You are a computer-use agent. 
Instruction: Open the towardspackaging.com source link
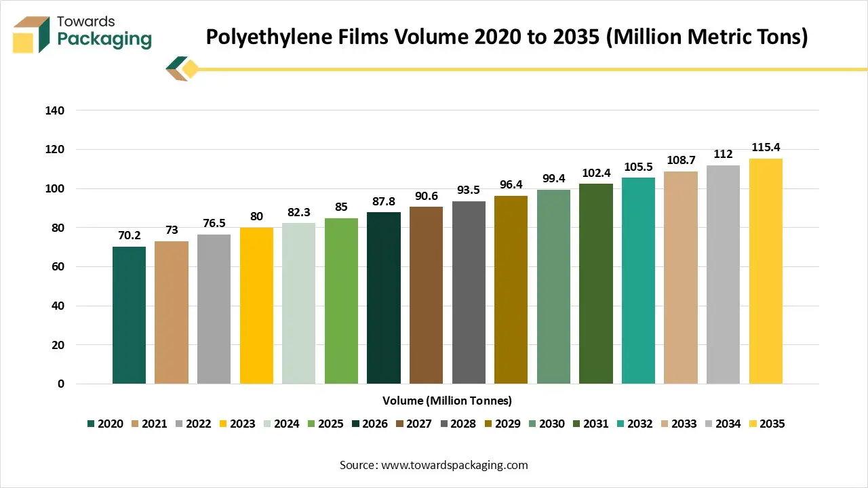click(x=453, y=465)
